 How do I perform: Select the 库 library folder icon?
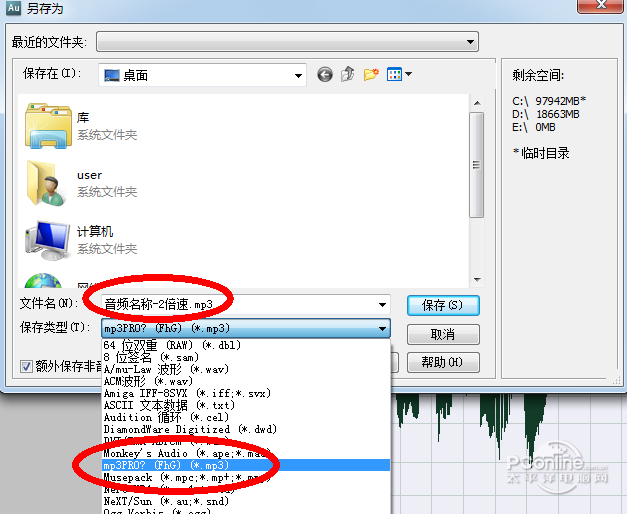[x=48, y=126]
